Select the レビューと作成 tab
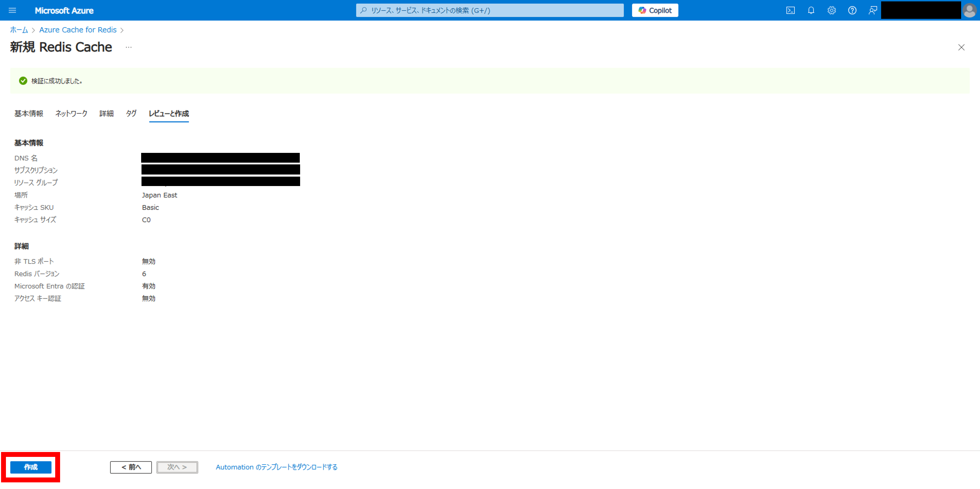 [168, 113]
